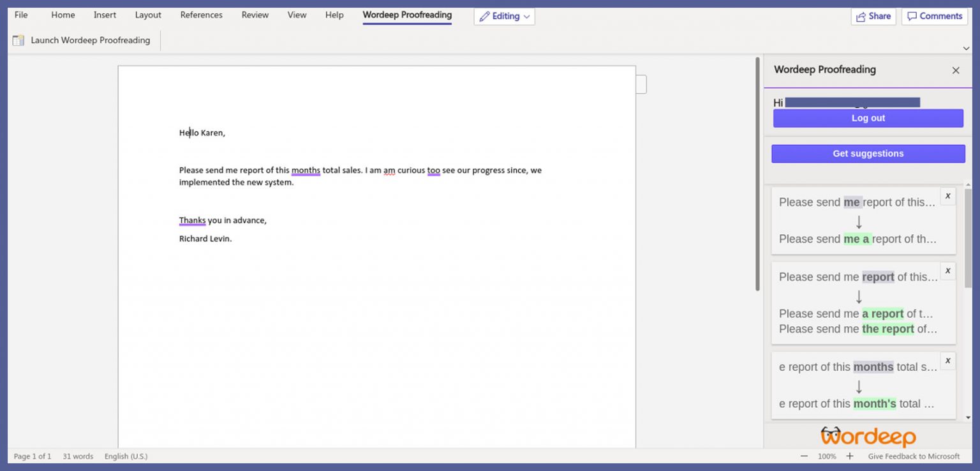Open the Comments panel icon
The width and height of the screenshot is (980, 471).
pyautogui.click(x=911, y=16)
